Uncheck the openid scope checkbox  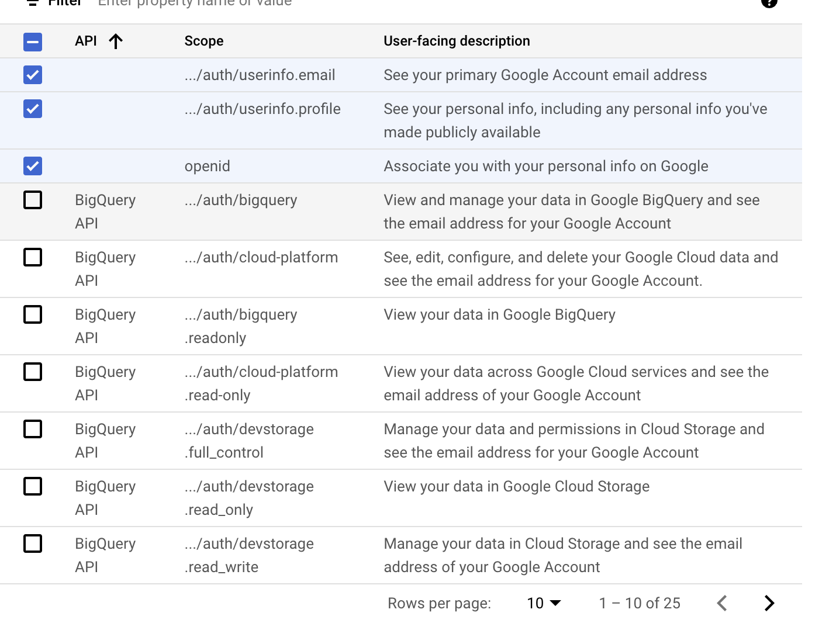coord(33,166)
